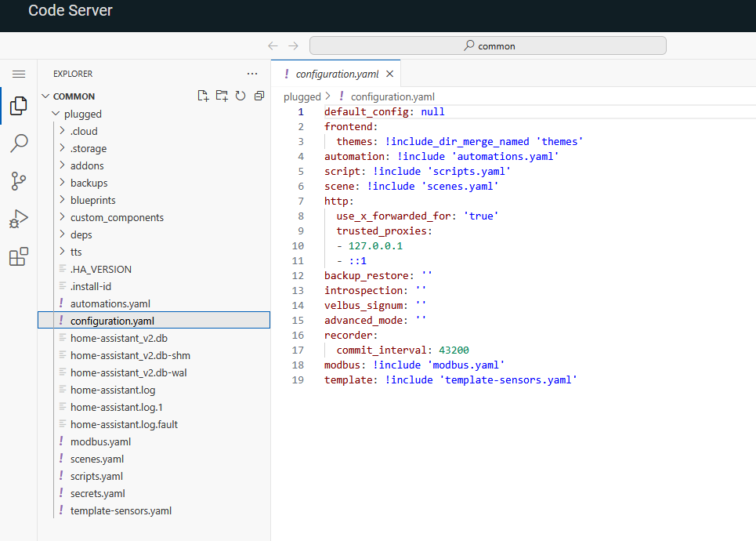Screen dimensions: 756x541
Task: Collapse the COMMON workspace section
Action: tap(74, 96)
